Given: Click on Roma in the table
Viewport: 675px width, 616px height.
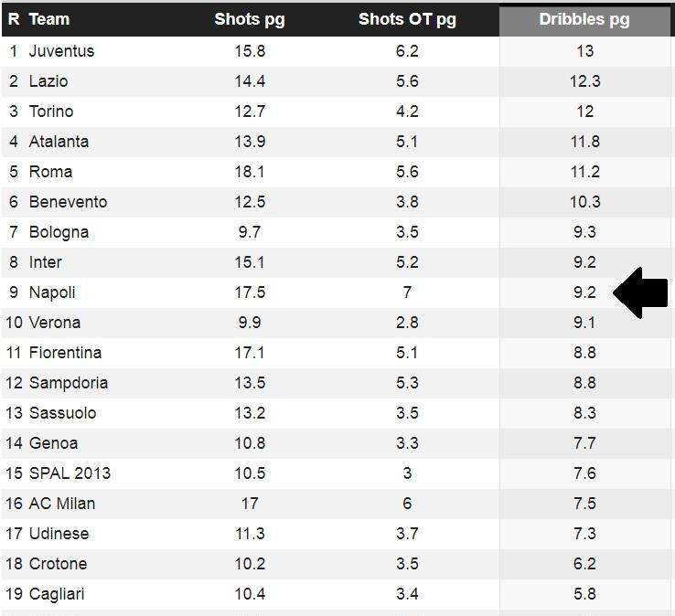Looking at the screenshot, I should pyautogui.click(x=50, y=172).
